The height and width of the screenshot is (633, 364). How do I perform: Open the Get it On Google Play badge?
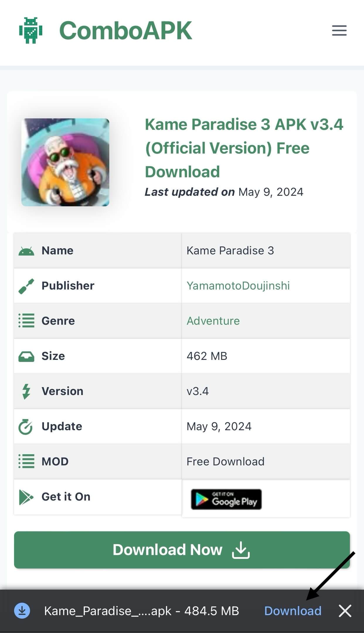click(x=226, y=499)
